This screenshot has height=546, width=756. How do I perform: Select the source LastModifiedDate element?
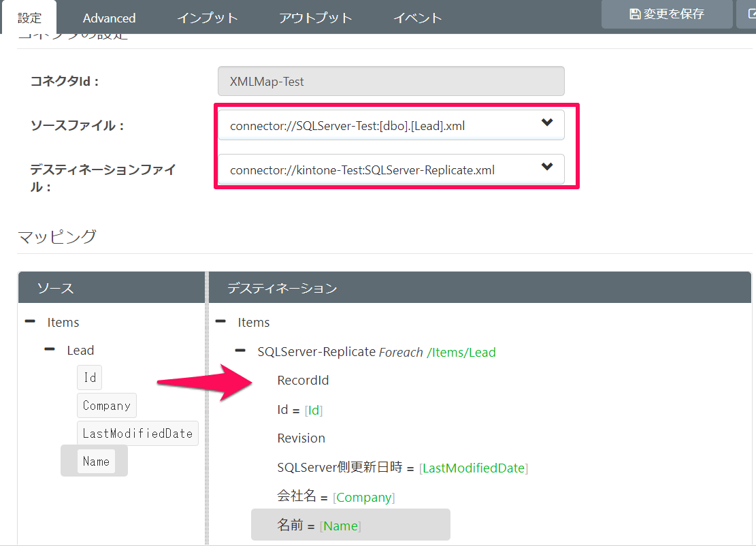pyautogui.click(x=137, y=433)
